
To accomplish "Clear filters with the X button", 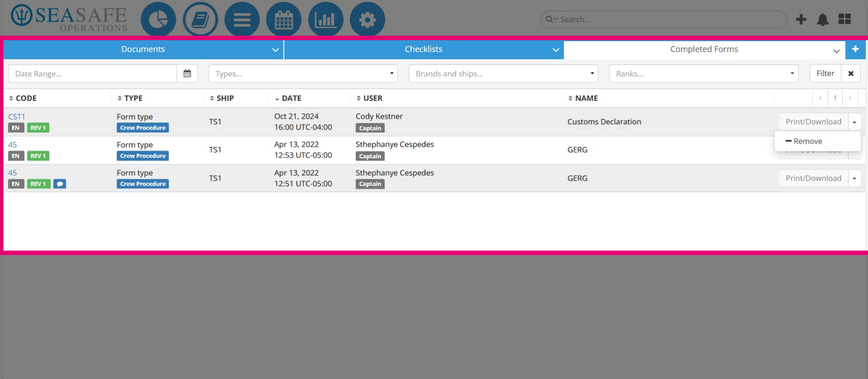I will click(851, 74).
